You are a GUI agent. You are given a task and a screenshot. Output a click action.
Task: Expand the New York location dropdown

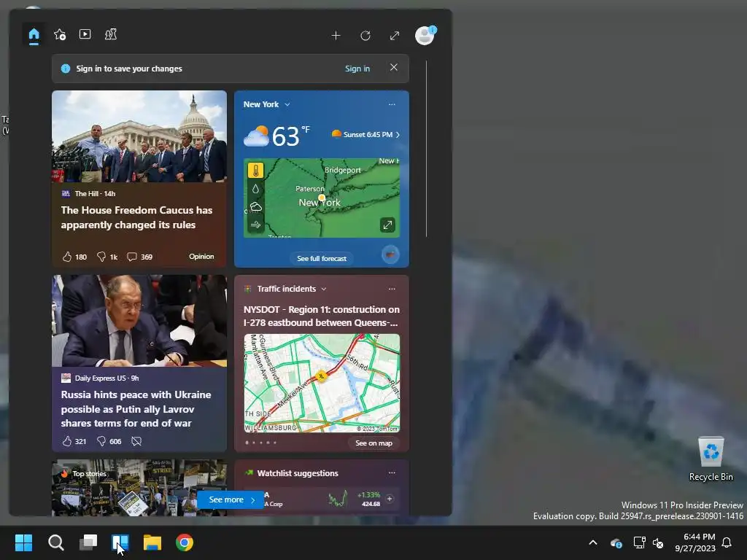287,104
